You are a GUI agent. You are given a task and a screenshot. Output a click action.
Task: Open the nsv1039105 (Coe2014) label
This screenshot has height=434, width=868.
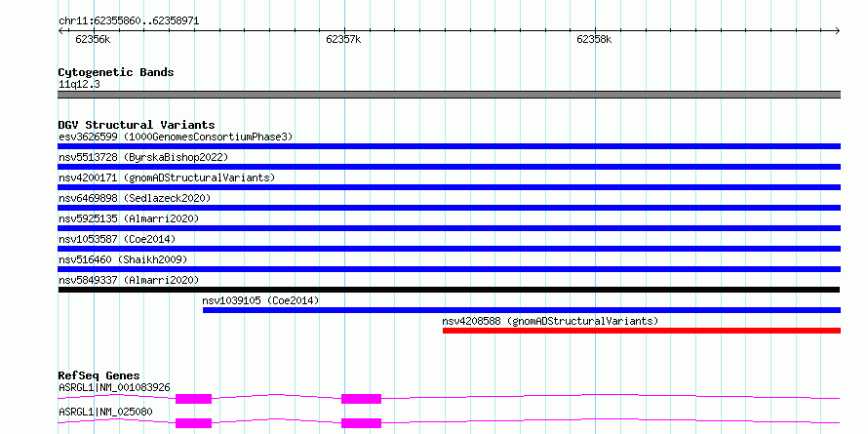coord(260,300)
